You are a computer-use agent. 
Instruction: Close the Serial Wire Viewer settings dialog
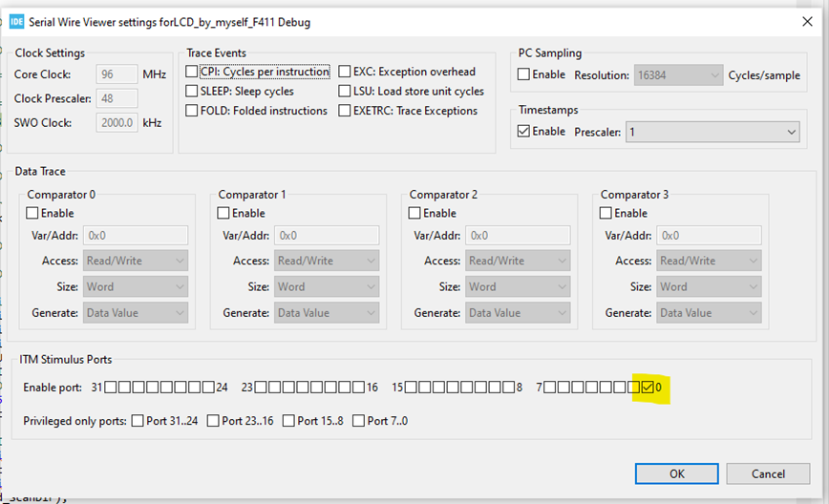[805, 21]
